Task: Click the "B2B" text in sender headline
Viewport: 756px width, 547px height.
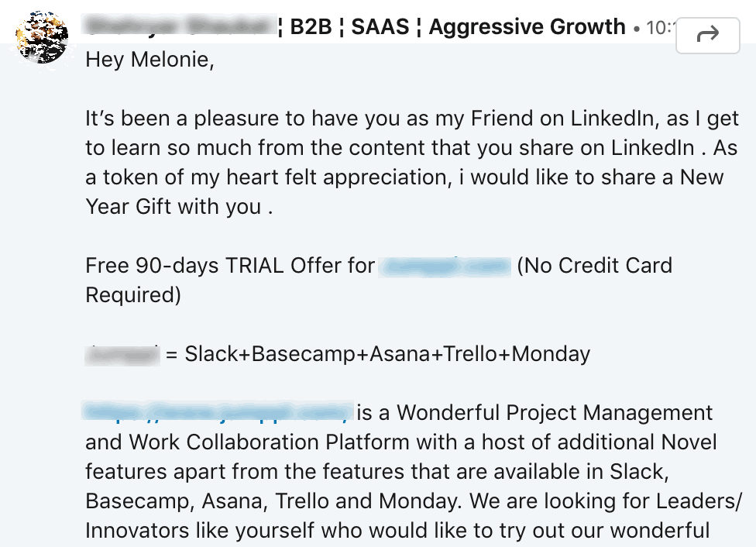Action: tap(311, 27)
